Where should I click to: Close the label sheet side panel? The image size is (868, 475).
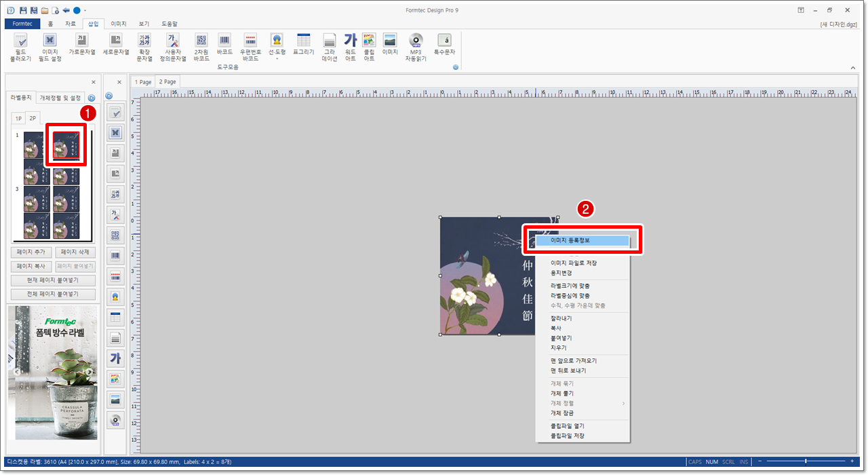(94, 82)
